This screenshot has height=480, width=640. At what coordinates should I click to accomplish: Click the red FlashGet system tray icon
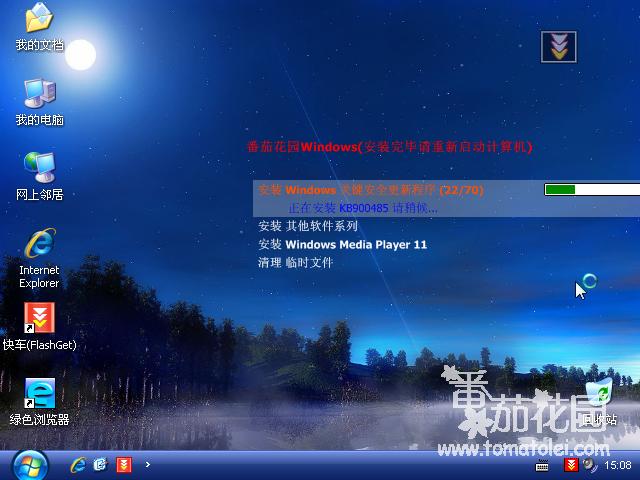click(x=570, y=465)
